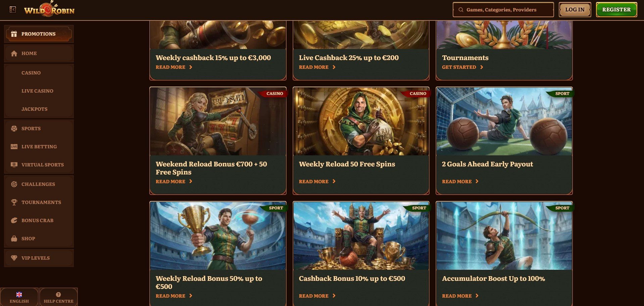Click the Log In button
644x306 pixels.
pyautogui.click(x=575, y=10)
